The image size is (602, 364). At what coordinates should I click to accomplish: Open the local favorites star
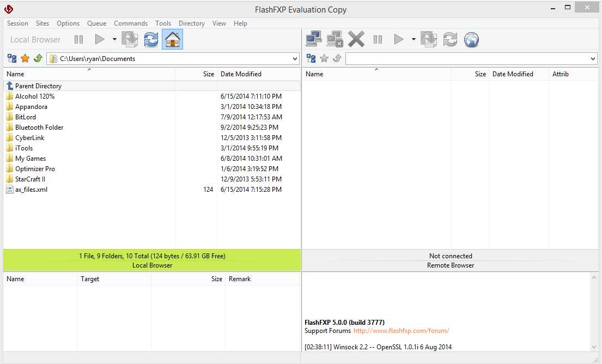pos(25,58)
